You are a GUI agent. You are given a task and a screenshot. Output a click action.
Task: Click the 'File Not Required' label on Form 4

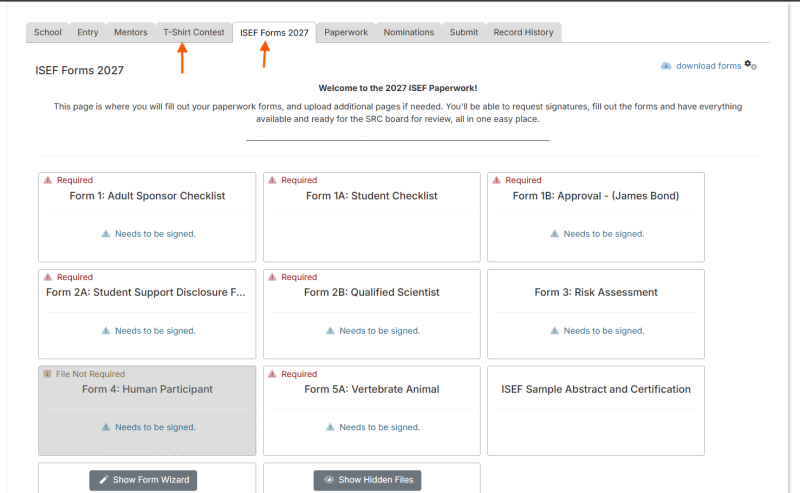point(90,374)
